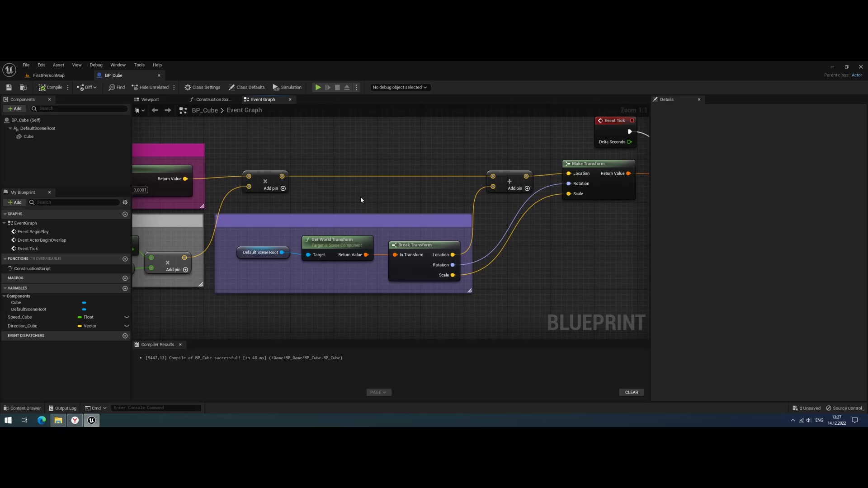This screenshot has width=868, height=488.
Task: Toggle the Construction Script tab
Action: [x=211, y=99]
